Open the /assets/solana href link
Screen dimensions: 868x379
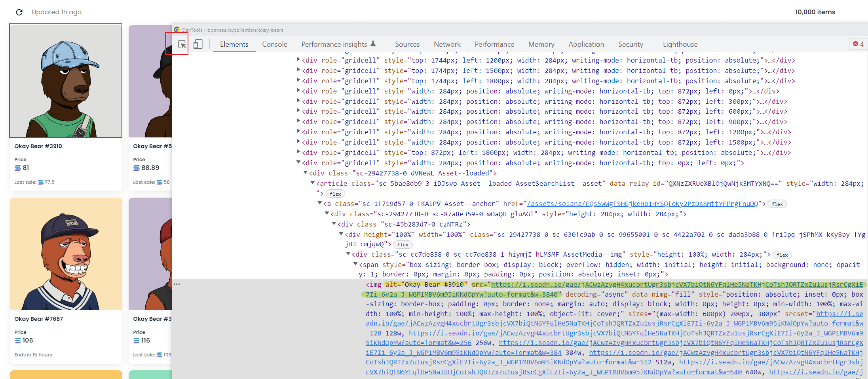click(x=642, y=204)
